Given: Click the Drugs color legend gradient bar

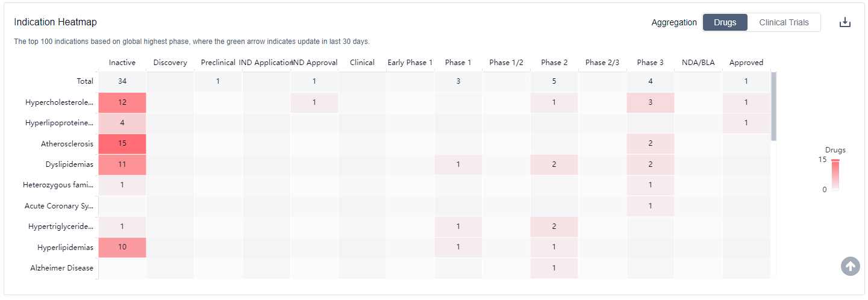Looking at the screenshot, I should (x=835, y=175).
